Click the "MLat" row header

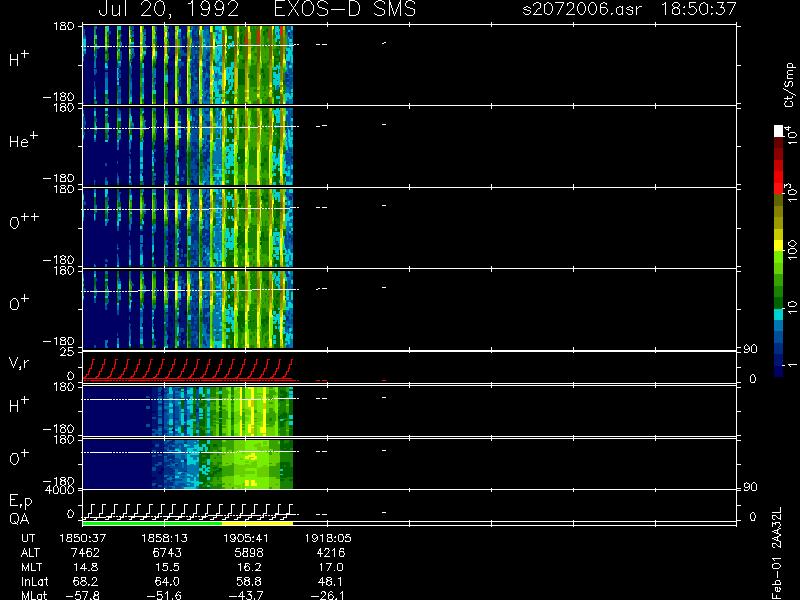[34, 595]
